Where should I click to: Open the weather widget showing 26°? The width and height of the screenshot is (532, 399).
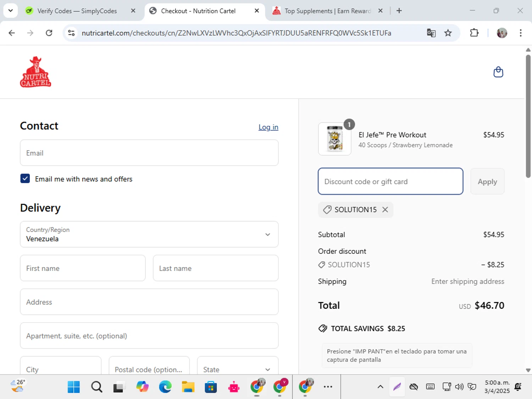pos(17,386)
